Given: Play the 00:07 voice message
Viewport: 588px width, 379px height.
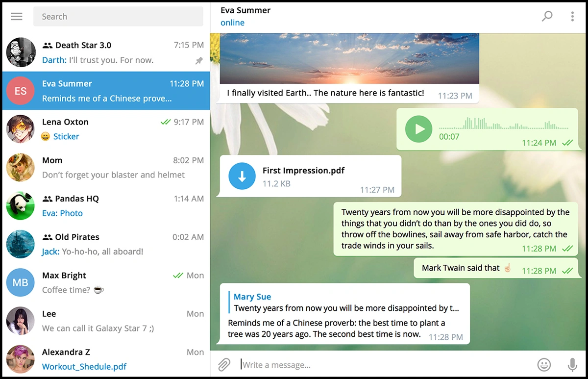Looking at the screenshot, I should pyautogui.click(x=418, y=129).
